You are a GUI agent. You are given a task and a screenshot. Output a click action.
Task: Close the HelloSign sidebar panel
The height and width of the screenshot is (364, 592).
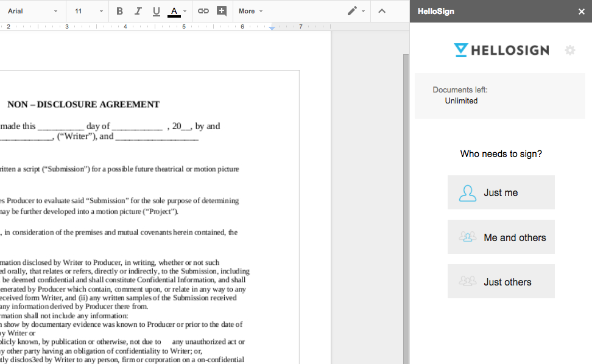click(x=582, y=12)
